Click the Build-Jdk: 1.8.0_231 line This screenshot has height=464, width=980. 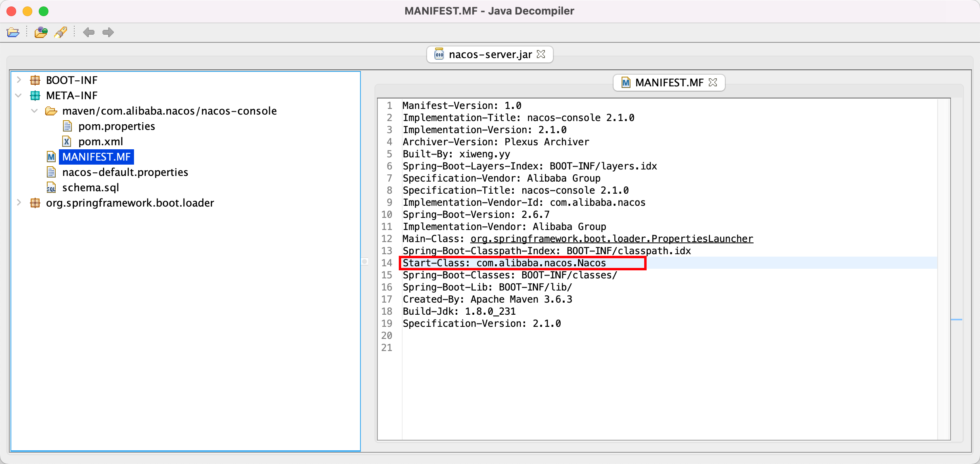pyautogui.click(x=459, y=311)
